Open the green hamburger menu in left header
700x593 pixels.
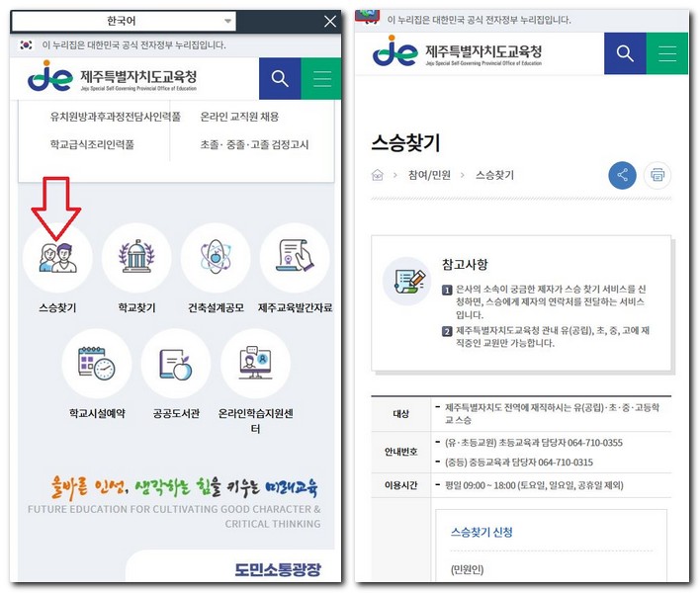321,79
